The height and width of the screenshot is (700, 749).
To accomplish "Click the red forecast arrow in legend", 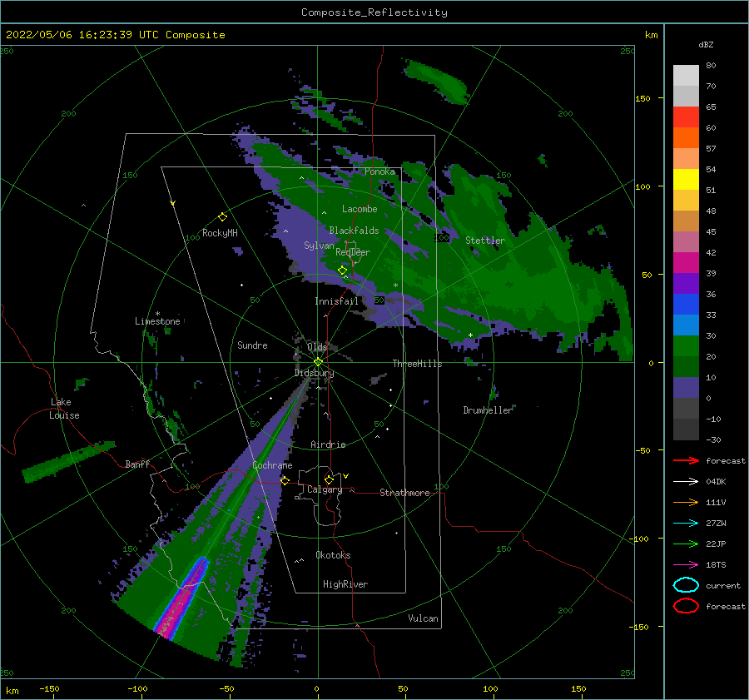I will pyautogui.click(x=686, y=460).
